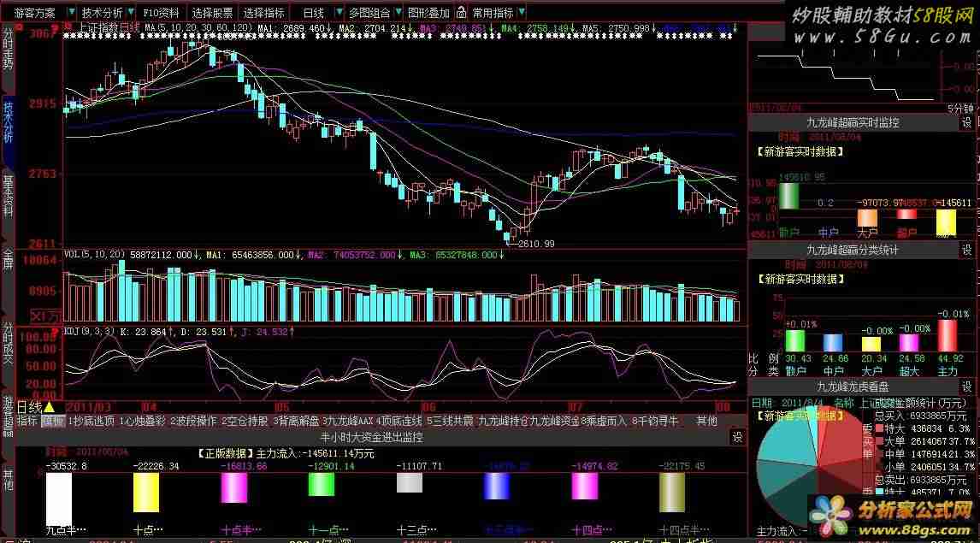The height and width of the screenshot is (543, 980).
Task: Click 设 button for 半小时大资金进出监控 panel
Action: [x=738, y=438]
